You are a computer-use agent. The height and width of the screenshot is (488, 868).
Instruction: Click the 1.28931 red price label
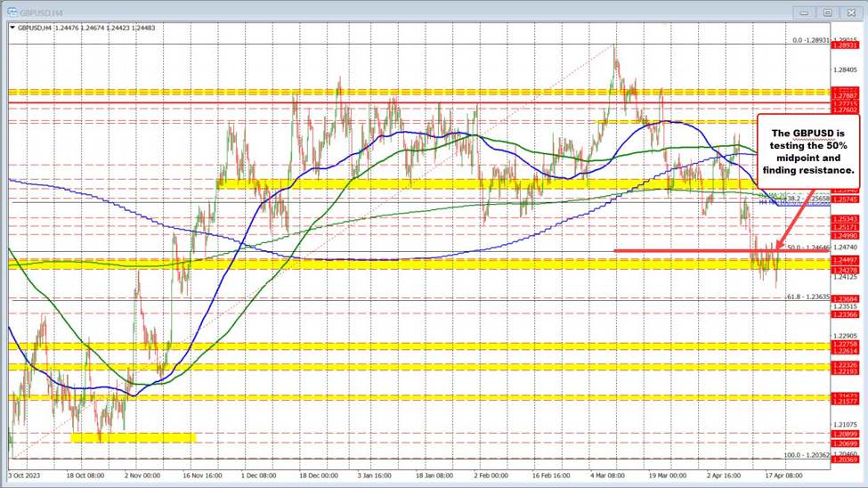pyautogui.click(x=843, y=45)
